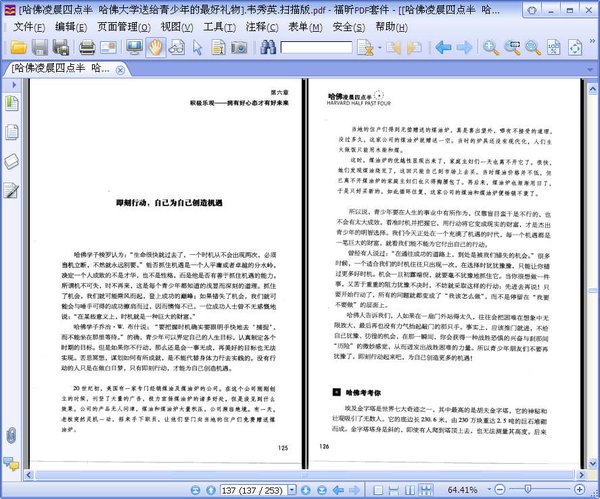Click the Zoom In magnifier tool

click(x=491, y=47)
